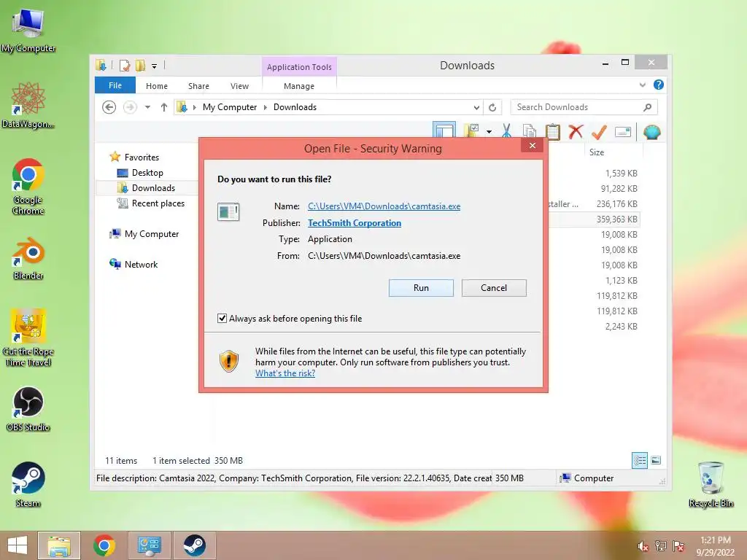Expand the address bar history dropdown
This screenshot has width=747, height=560.
click(x=476, y=107)
